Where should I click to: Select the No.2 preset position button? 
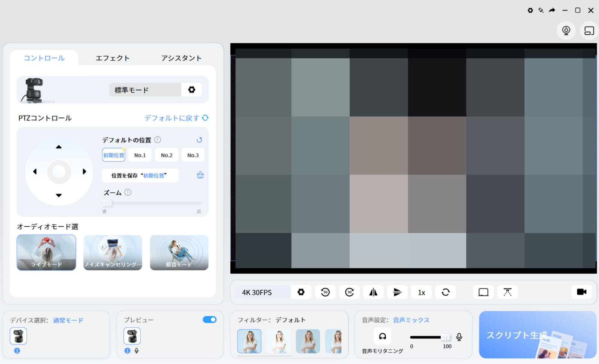(167, 155)
